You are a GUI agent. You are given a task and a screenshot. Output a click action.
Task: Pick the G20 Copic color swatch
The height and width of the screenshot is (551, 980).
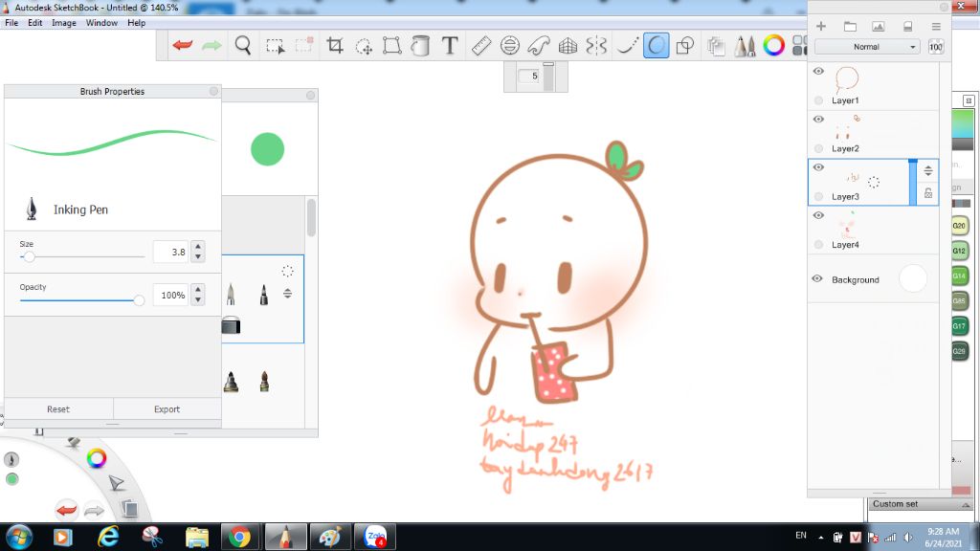pos(959,226)
